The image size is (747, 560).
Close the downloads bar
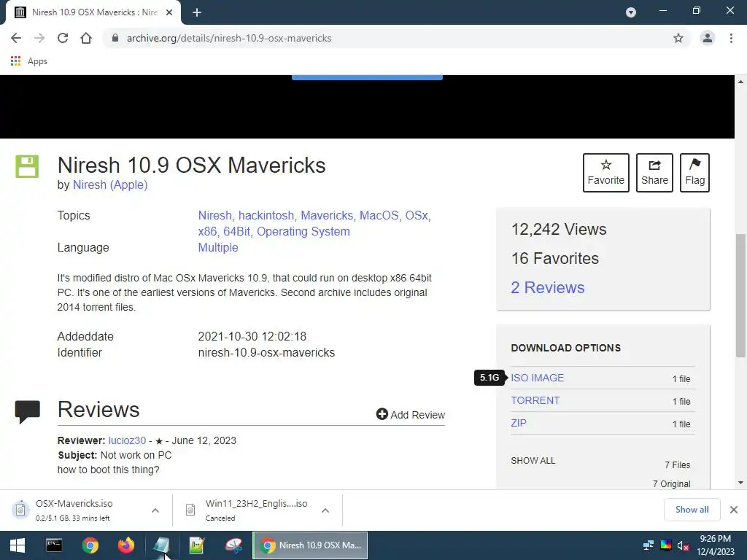click(x=734, y=510)
